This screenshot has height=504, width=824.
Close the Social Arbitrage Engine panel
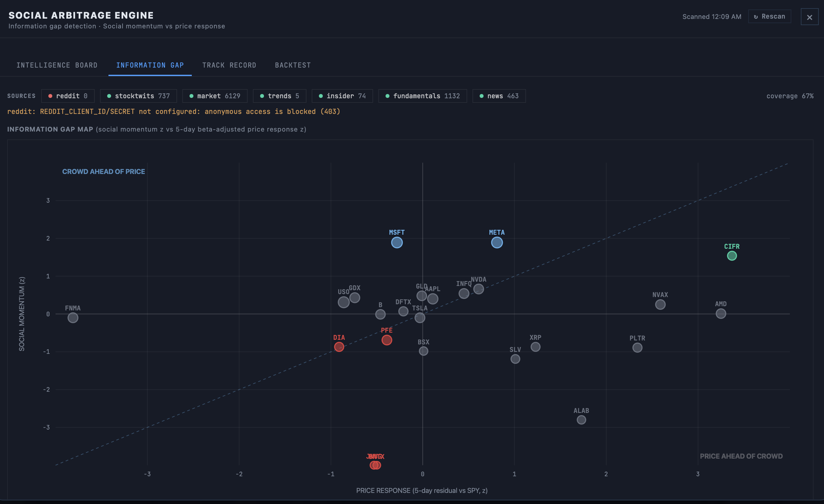(x=809, y=17)
